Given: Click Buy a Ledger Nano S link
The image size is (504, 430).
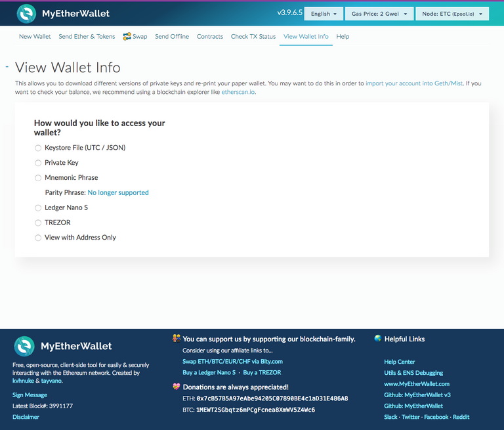Looking at the screenshot, I should pyautogui.click(x=209, y=372).
